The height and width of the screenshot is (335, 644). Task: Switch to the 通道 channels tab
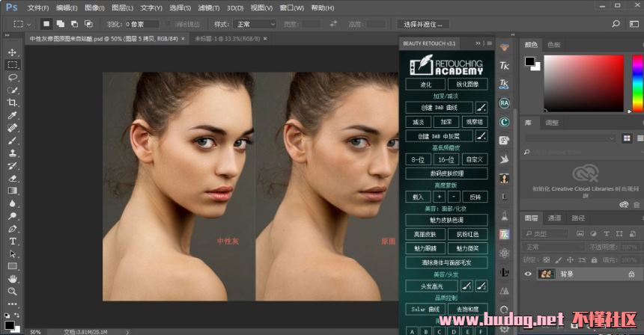tap(554, 218)
